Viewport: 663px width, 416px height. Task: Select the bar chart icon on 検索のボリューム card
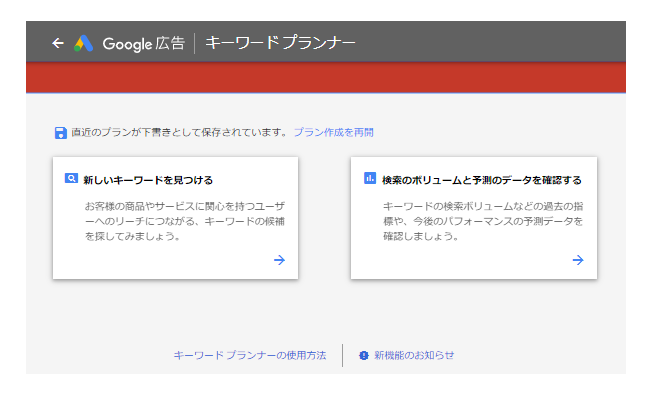[x=370, y=178]
